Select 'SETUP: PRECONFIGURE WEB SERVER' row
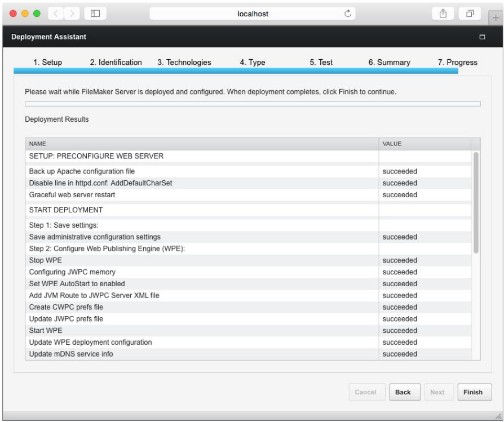This screenshot has width=504, height=422. coord(248,156)
